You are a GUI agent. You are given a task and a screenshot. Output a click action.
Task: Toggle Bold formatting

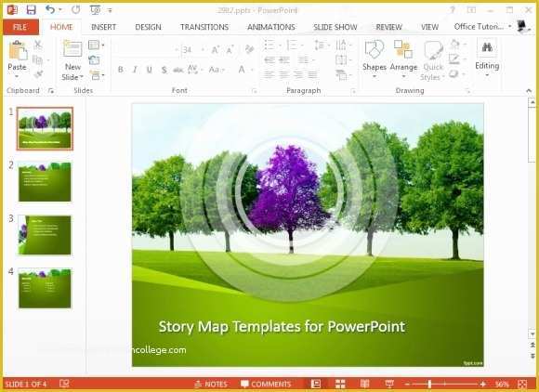point(120,70)
